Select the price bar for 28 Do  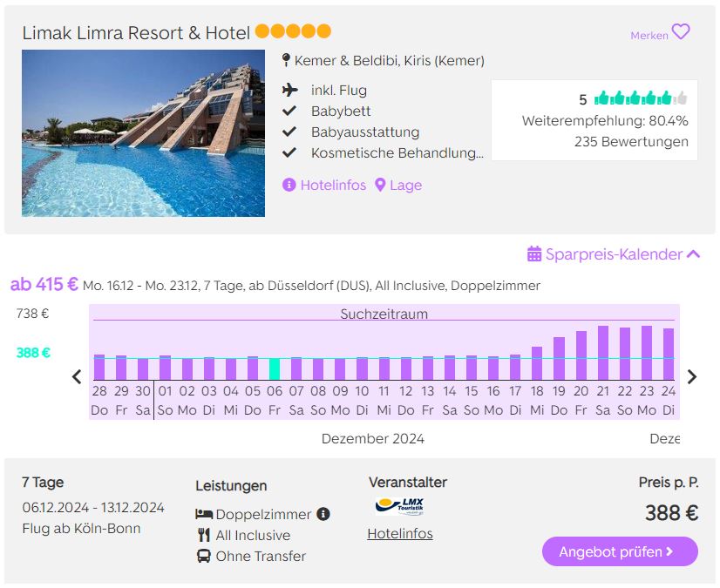[99, 368]
